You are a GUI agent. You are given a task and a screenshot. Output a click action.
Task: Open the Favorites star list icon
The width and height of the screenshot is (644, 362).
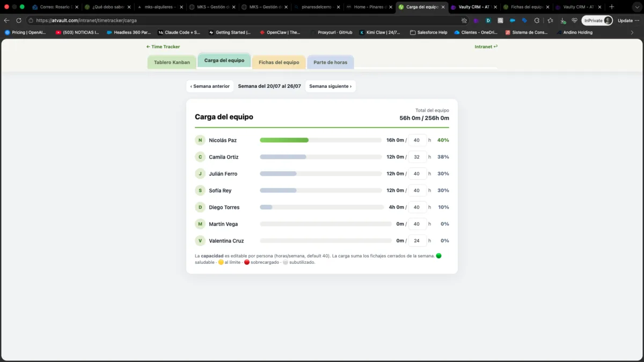[x=550, y=20]
